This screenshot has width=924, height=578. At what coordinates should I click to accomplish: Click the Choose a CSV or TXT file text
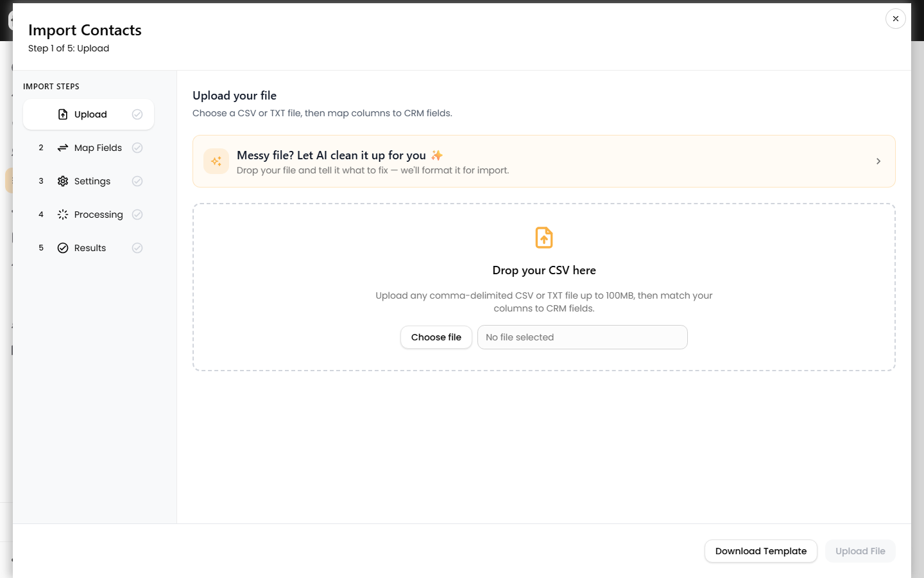click(x=323, y=113)
